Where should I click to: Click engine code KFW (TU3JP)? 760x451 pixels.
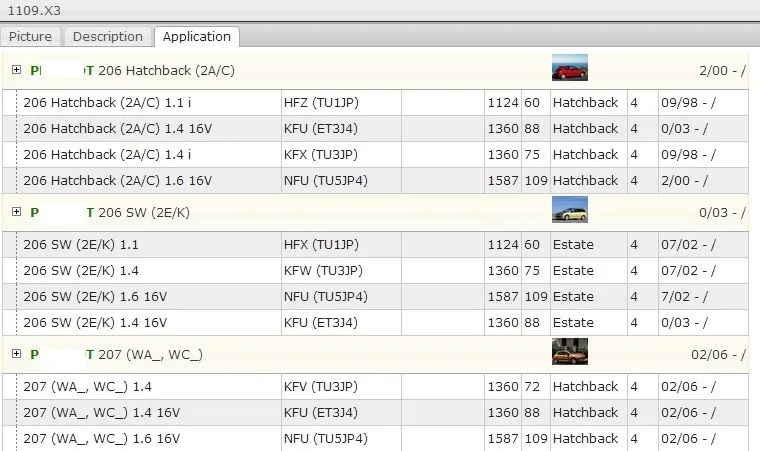click(x=323, y=271)
